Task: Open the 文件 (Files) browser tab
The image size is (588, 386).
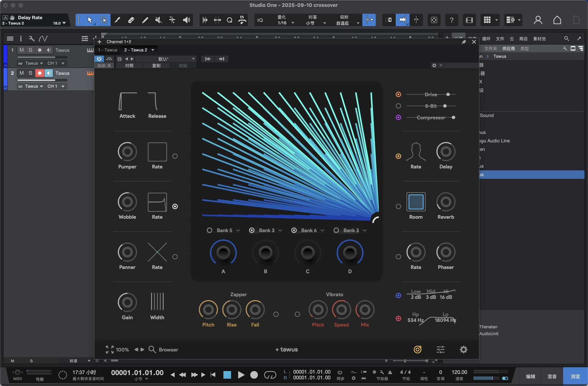Action: click(500, 39)
